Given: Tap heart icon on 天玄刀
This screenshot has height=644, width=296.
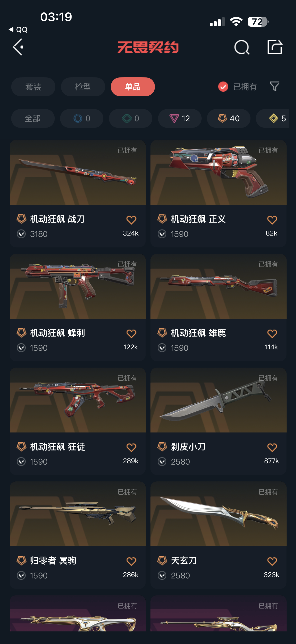Looking at the screenshot, I should 272,561.
